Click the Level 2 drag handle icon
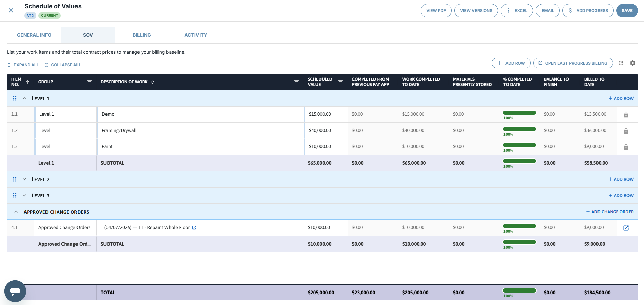Screen dimensions: 644x305 [x=15, y=179]
